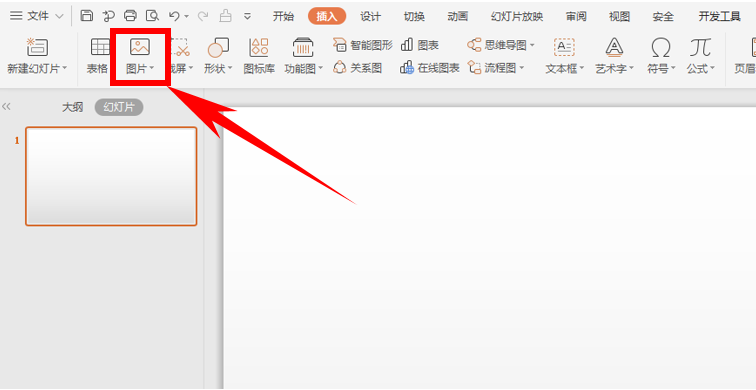Switch to the 切换 tab
The image size is (756, 390).
tap(414, 16)
